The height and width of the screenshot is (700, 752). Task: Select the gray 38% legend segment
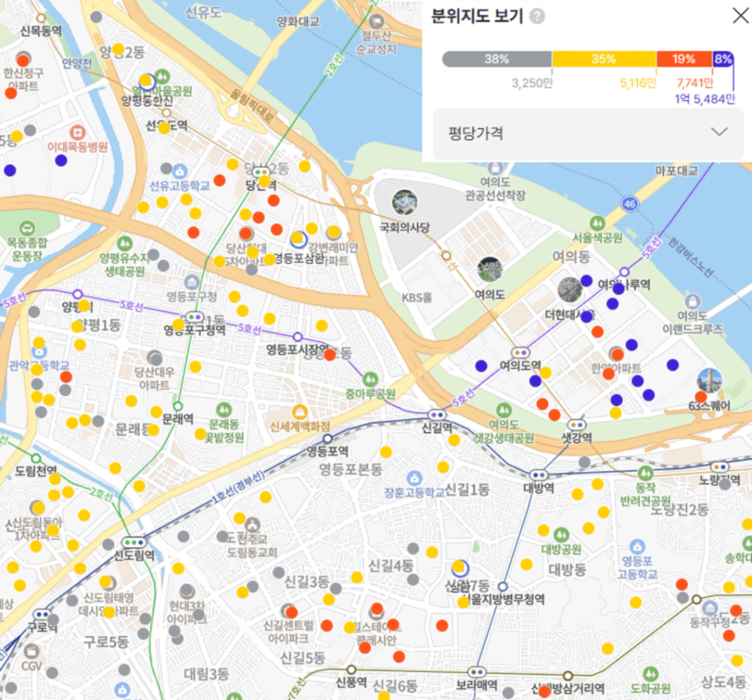[x=497, y=59]
